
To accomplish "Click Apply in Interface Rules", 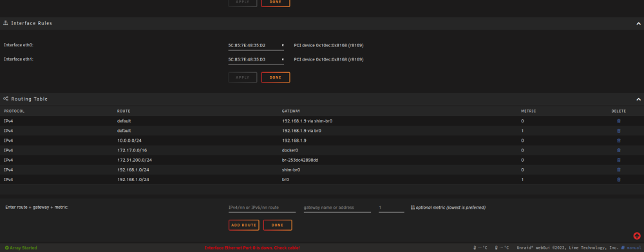I will click(x=243, y=77).
